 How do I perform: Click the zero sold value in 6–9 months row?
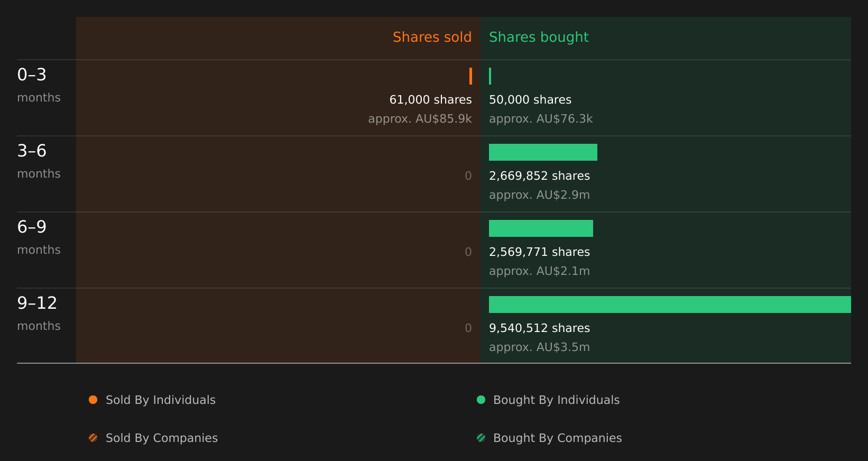468,252
